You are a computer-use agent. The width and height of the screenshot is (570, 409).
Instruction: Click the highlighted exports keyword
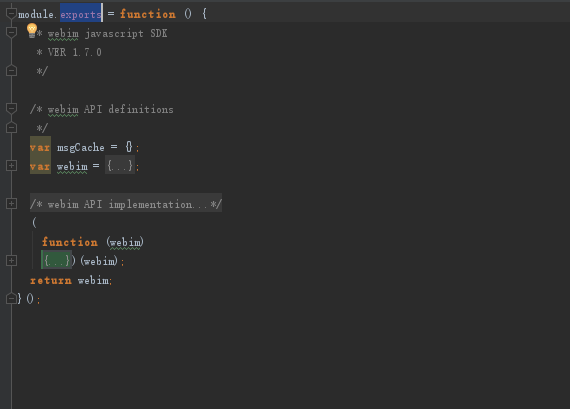tap(81, 14)
